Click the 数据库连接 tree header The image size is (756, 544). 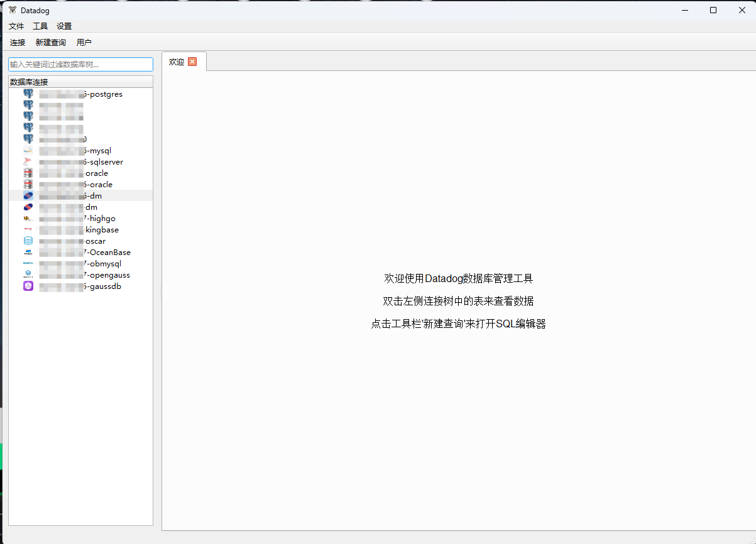[x=80, y=82]
